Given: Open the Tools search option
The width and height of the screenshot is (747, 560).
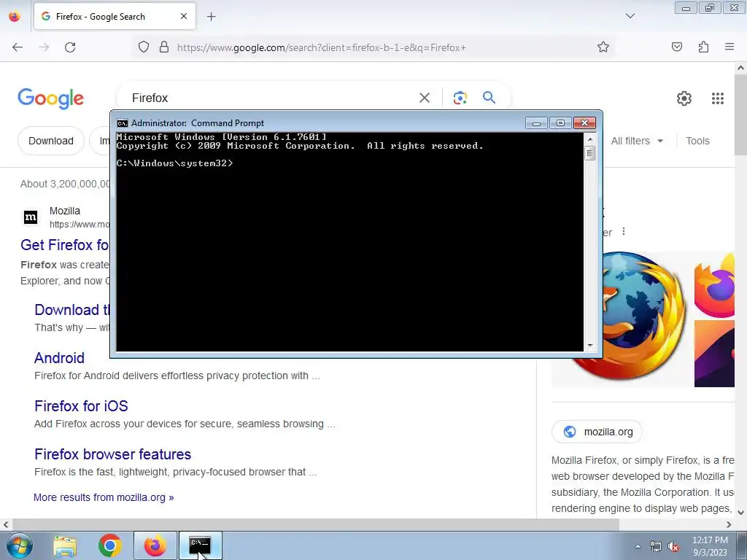Looking at the screenshot, I should 697,141.
